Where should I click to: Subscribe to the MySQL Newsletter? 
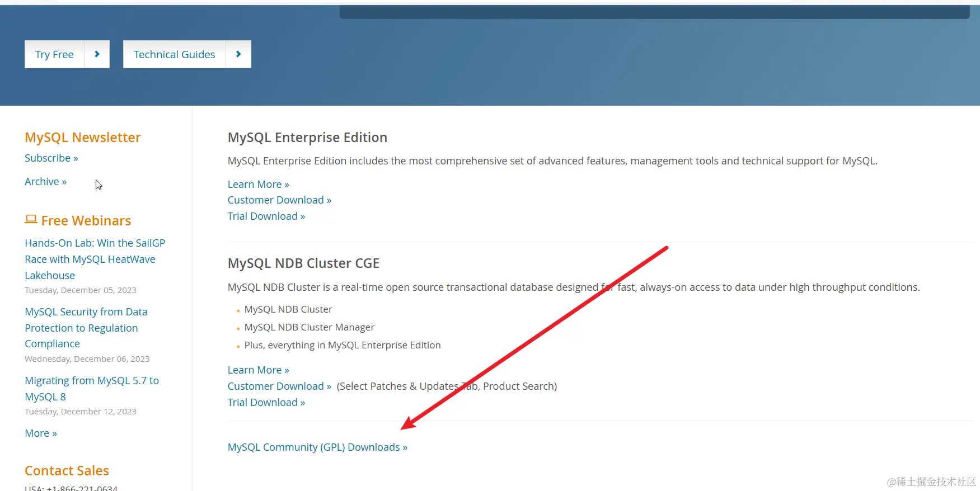click(x=51, y=158)
